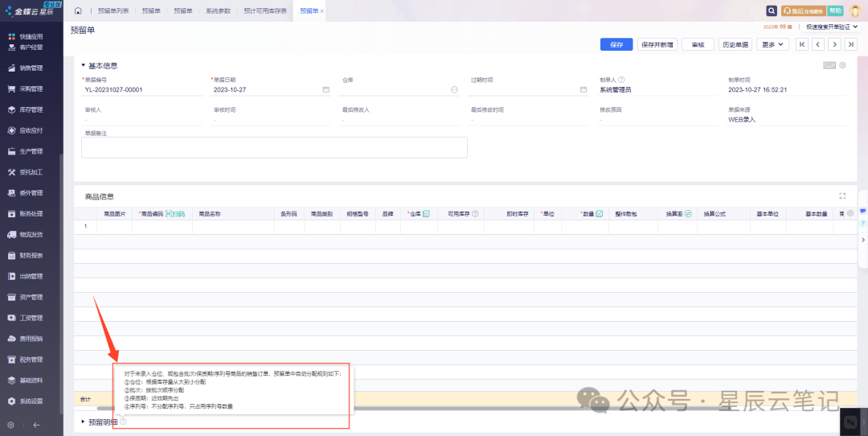Click the calendar icon in 单据日期 field
This screenshot has width=868, height=436.
(x=325, y=90)
